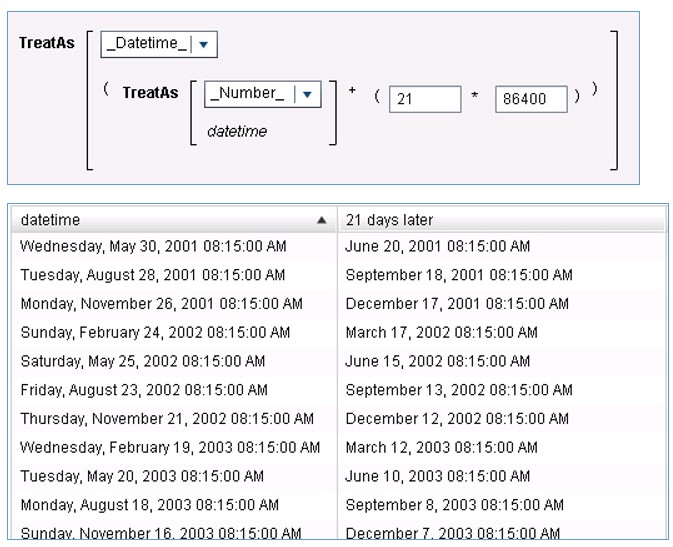Viewport: 673px width, 547px height.
Task: Select the Tuesday, August 28, 2001 cell
Action: tap(152, 275)
